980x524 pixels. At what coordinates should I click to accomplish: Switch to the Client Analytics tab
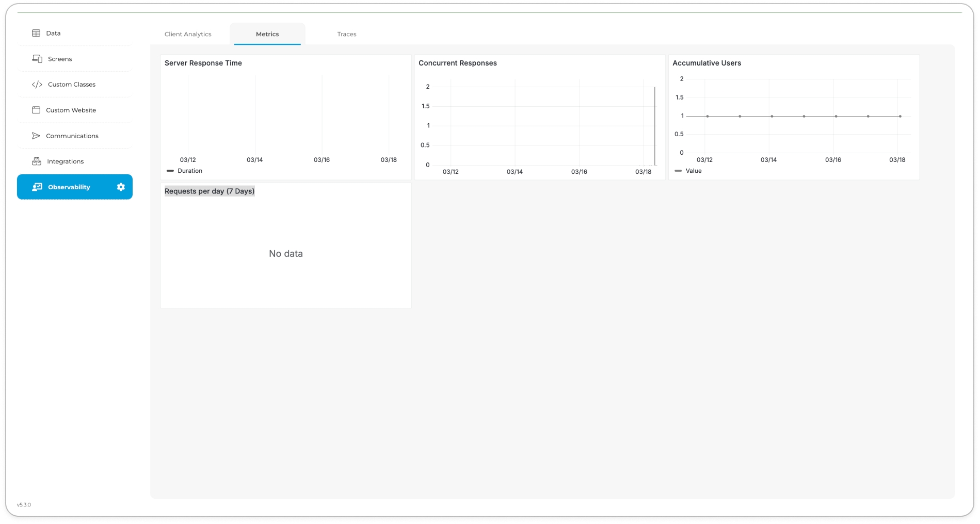tap(188, 34)
